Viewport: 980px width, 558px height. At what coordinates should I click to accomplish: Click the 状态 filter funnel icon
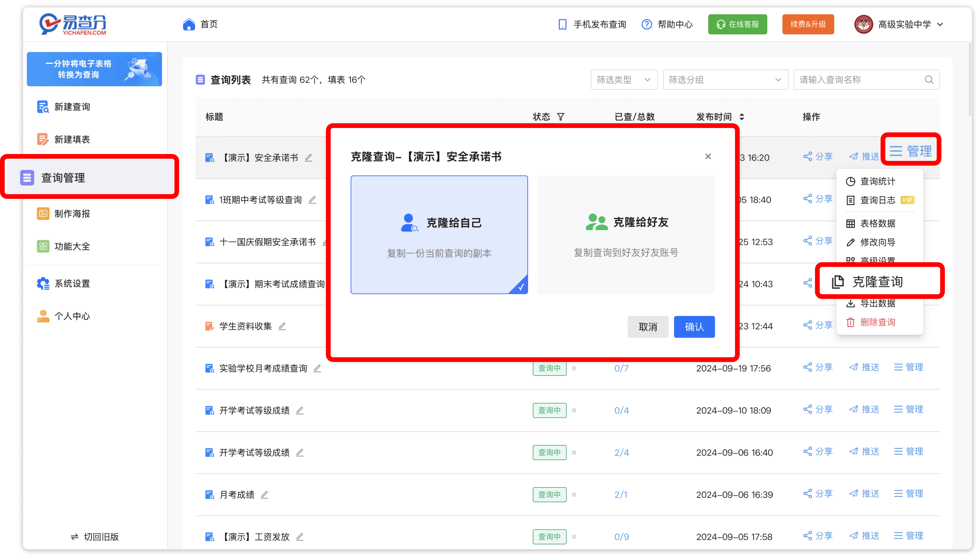tap(560, 116)
